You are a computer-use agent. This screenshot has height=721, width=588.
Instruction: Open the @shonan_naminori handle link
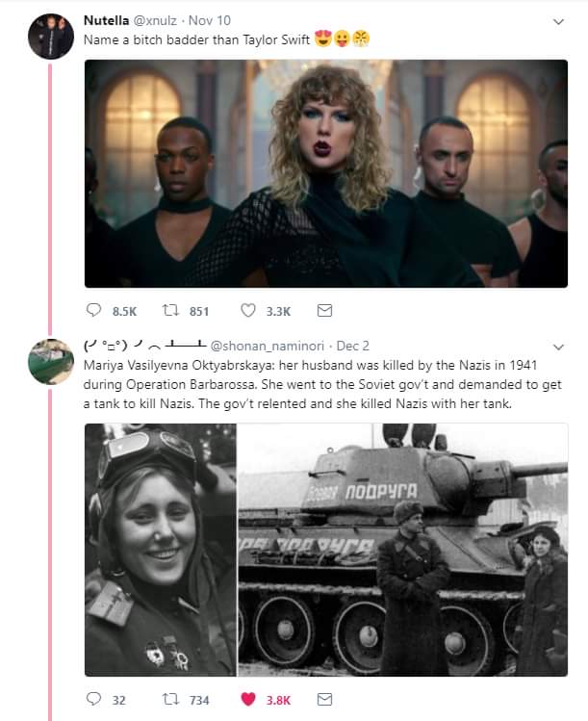267,346
